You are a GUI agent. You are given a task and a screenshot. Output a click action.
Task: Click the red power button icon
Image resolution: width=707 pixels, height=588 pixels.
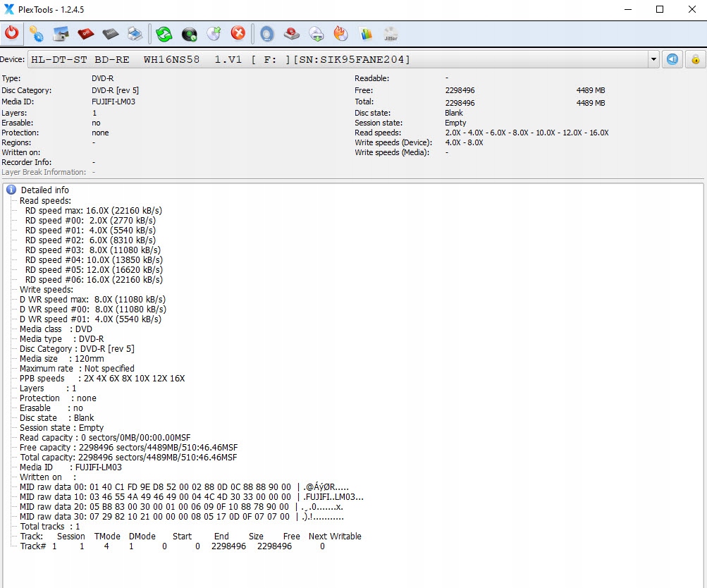[12, 33]
